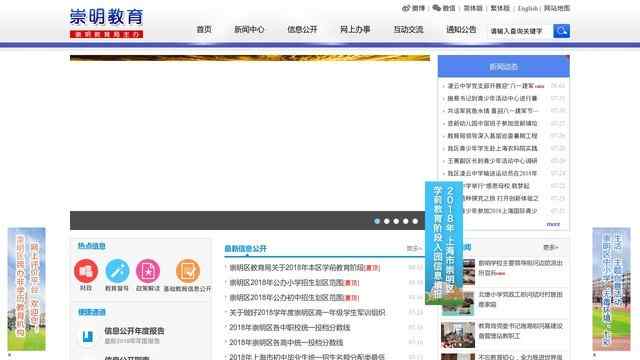This screenshot has height=360, width=640.
Task: Open news item 我区青少年学生赴上海农科院
Action: (492, 149)
